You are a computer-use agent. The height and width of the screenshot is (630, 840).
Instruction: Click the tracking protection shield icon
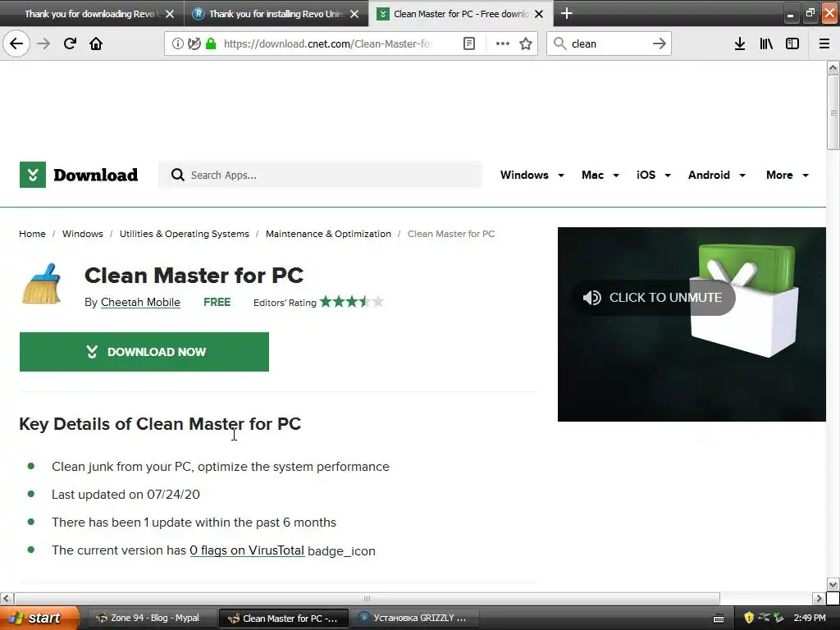coord(194,43)
